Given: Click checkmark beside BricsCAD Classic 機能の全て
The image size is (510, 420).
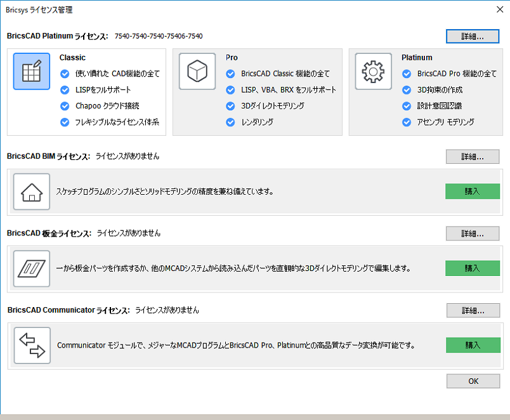Looking at the screenshot, I should coord(231,74).
